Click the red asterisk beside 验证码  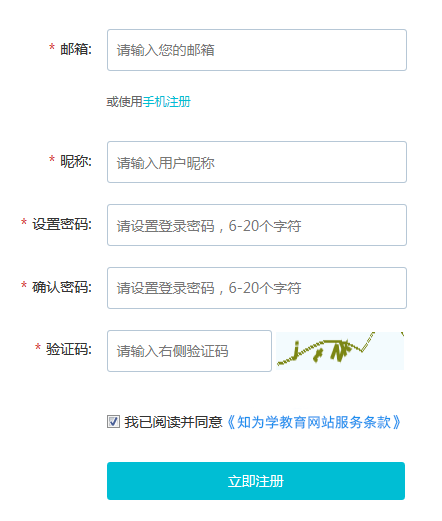(38, 347)
